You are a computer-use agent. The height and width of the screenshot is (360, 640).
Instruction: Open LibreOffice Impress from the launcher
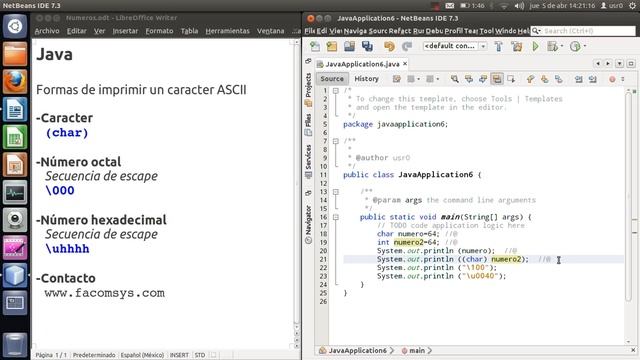[x=15, y=164]
